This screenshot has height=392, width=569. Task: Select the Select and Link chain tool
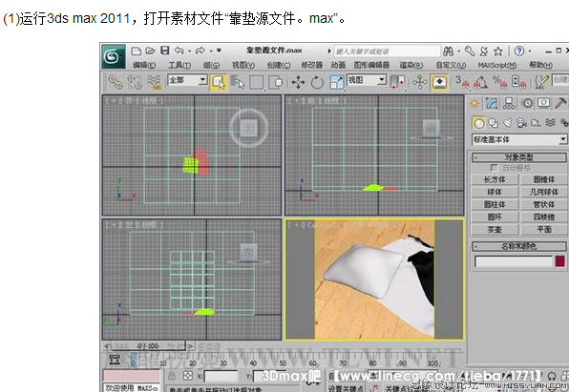point(116,82)
